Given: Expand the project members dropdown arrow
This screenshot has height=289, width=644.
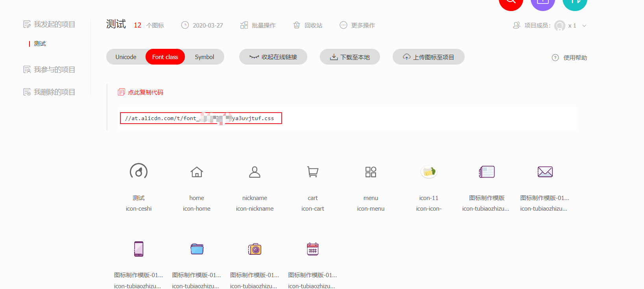Looking at the screenshot, I should tap(584, 26).
